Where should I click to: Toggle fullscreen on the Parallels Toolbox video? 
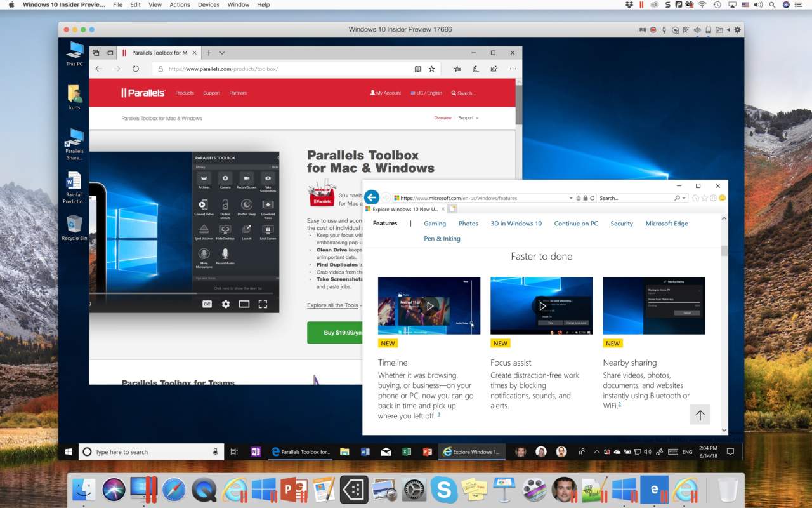263,304
